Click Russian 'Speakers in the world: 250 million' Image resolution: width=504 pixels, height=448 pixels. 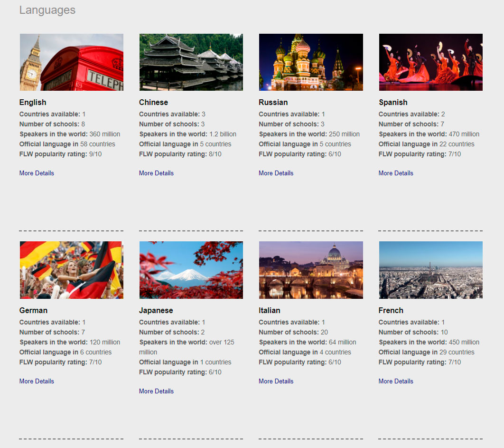(309, 134)
